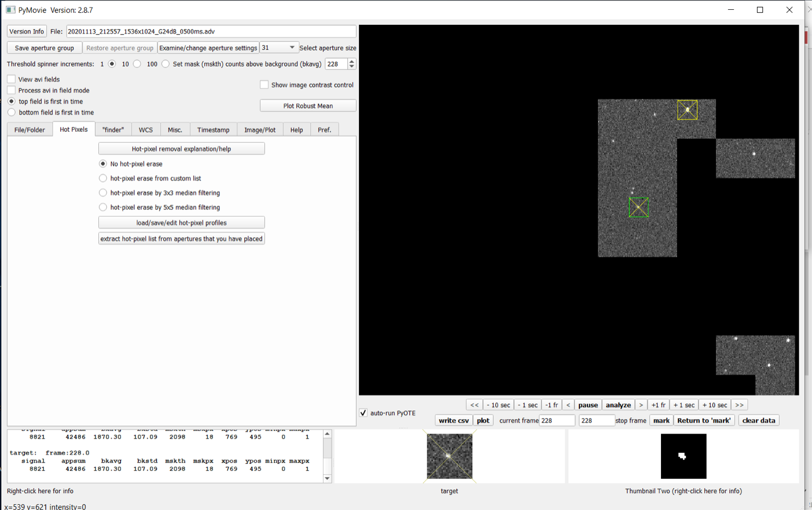Click the target thumbnail image
This screenshot has width=812, height=510.
tap(449, 456)
